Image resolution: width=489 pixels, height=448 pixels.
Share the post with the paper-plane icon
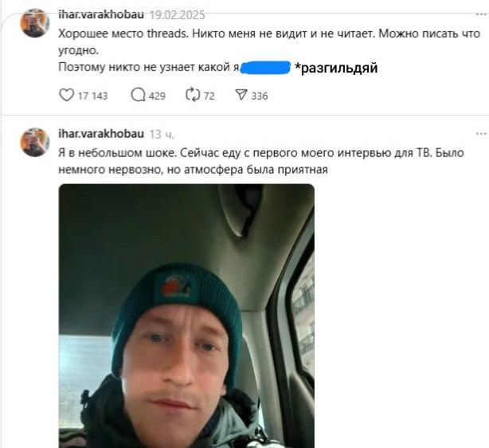click(241, 95)
